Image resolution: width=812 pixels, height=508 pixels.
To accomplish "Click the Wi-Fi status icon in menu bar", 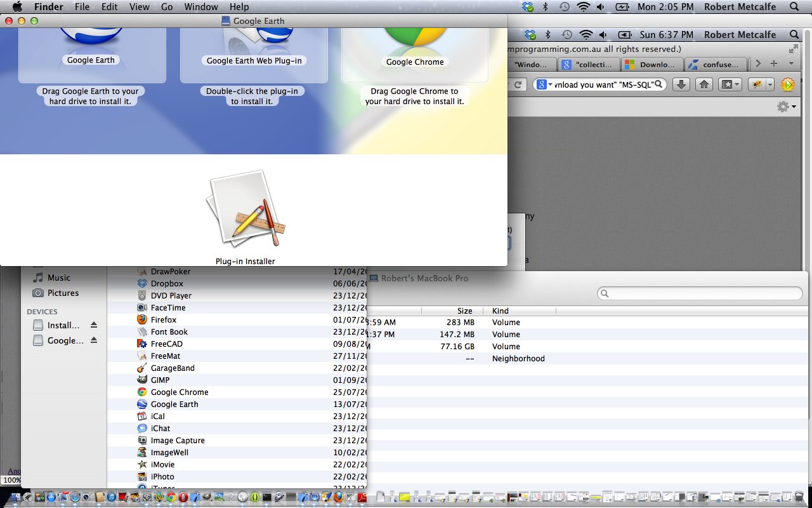I will (583, 7).
